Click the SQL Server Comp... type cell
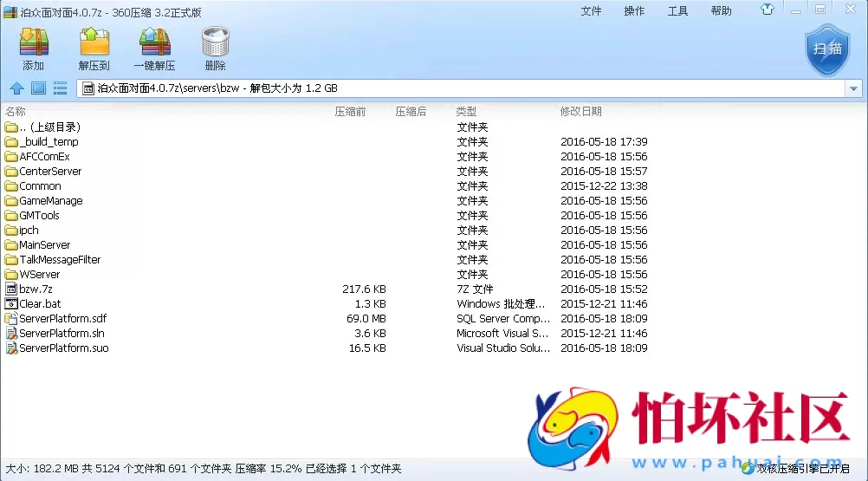 [x=503, y=319]
